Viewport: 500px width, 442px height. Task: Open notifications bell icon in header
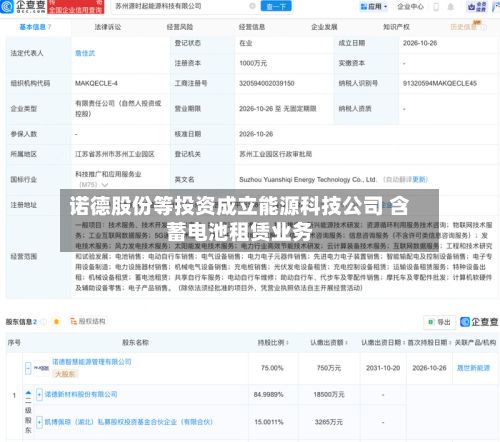[450, 7]
